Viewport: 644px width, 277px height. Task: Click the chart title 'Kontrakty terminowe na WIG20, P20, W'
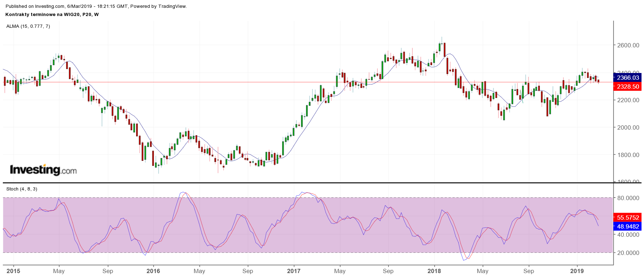[x=52, y=15]
